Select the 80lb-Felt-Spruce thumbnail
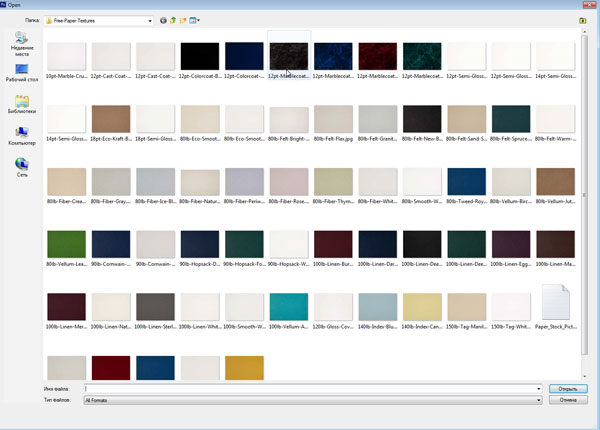Viewport: 600px width, 430px height. pos(511,119)
